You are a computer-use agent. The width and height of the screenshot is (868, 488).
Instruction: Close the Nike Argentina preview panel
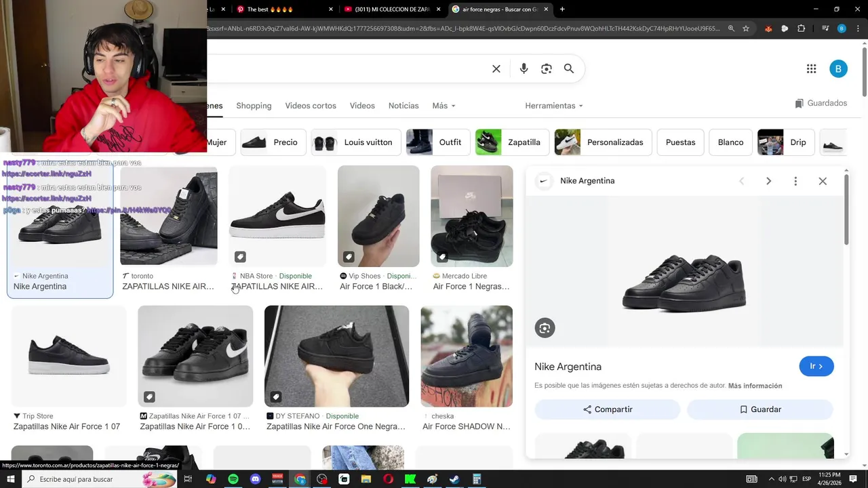(823, 181)
